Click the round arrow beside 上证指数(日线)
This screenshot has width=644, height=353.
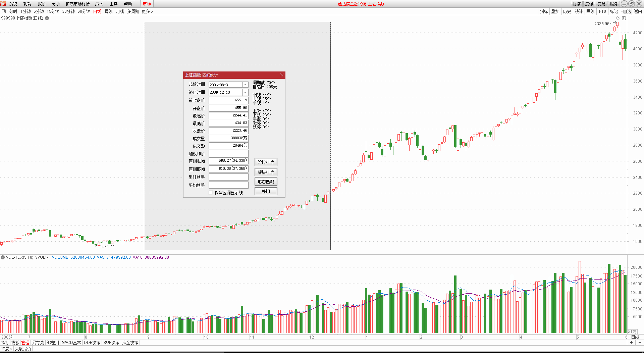(47, 18)
